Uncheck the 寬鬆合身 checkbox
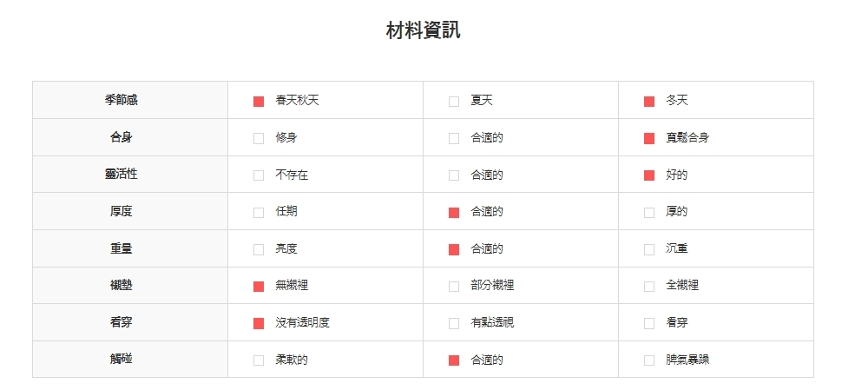Image resolution: width=868 pixels, height=390 pixels. coord(649,138)
